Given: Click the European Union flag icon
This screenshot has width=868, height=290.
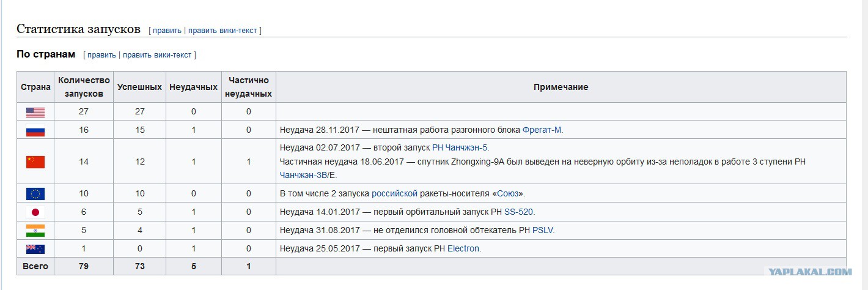Looking at the screenshot, I should [35, 193].
